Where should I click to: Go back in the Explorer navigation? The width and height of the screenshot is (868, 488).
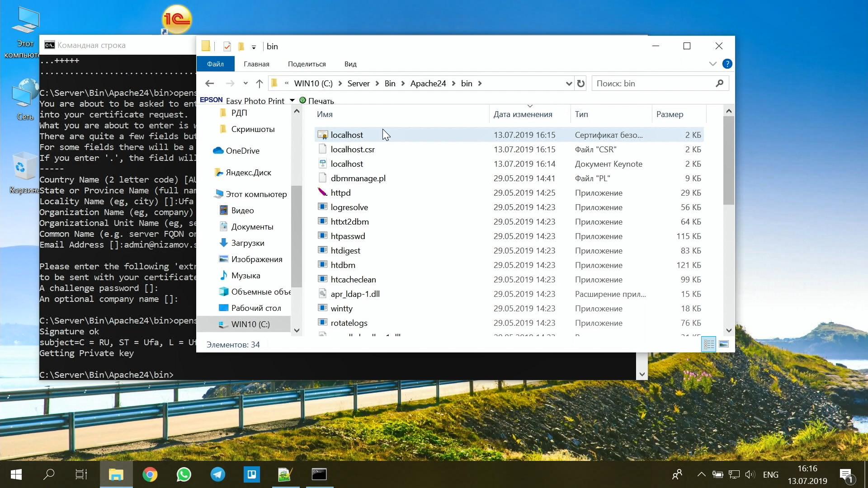209,84
